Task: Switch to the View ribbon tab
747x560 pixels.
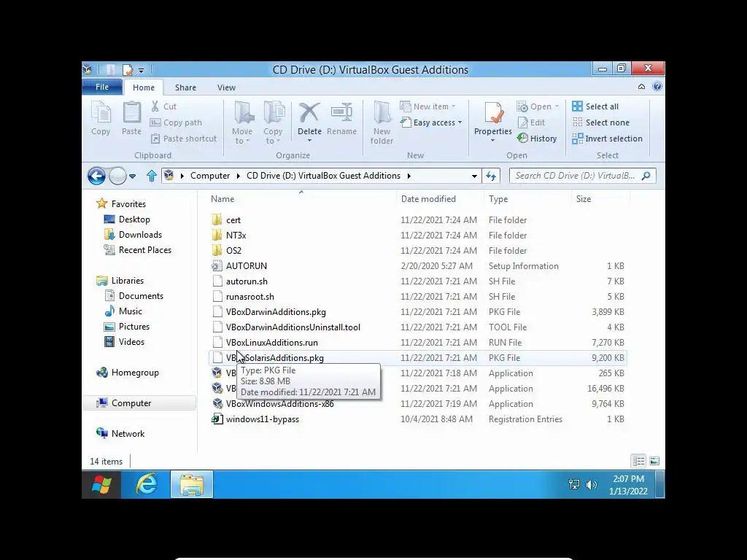Action: coord(226,87)
